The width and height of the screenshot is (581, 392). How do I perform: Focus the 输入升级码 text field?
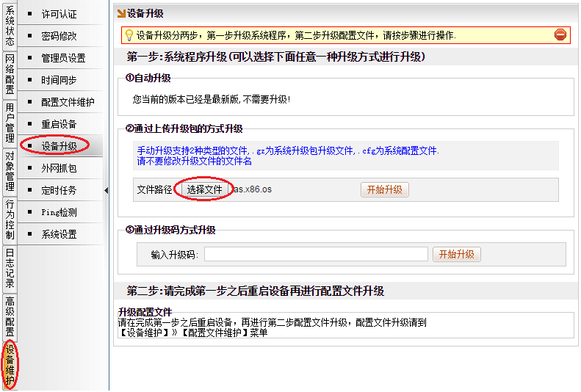(x=316, y=254)
